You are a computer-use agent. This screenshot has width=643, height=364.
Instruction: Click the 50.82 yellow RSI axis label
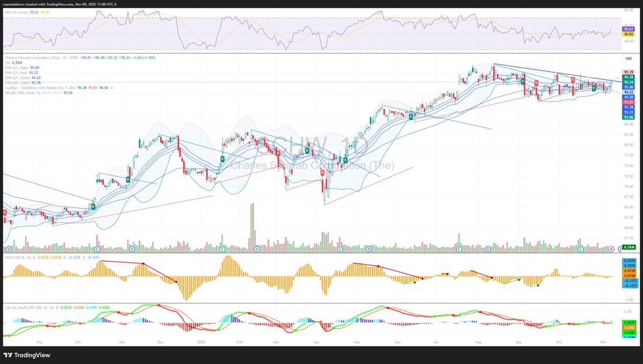[x=628, y=33]
